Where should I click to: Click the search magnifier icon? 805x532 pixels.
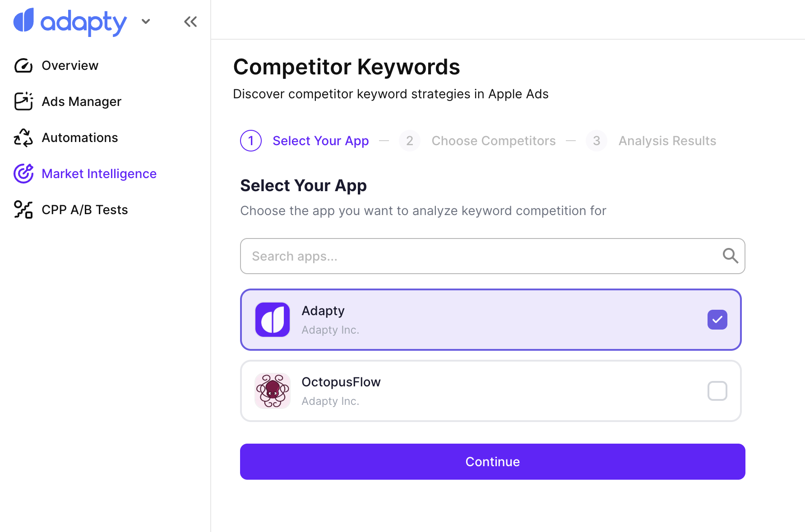tap(731, 256)
